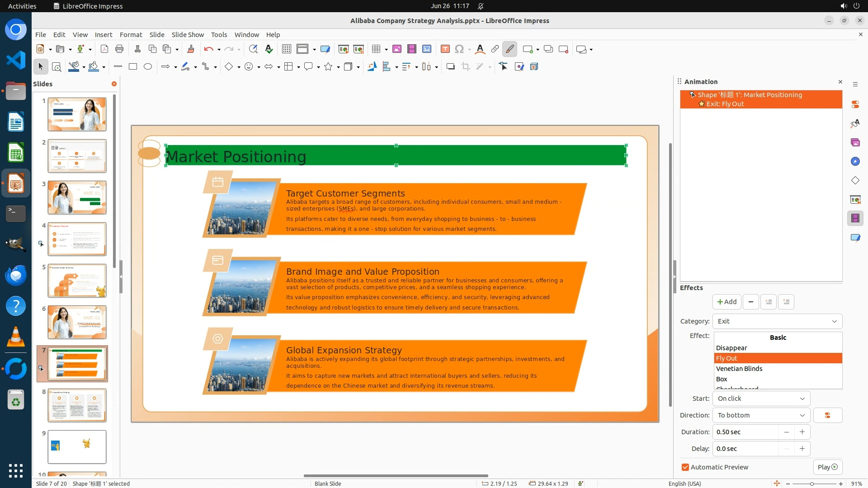Toggle the Automatic Preview checkbox
Viewport: 868px width, 488px height.
[x=685, y=467]
